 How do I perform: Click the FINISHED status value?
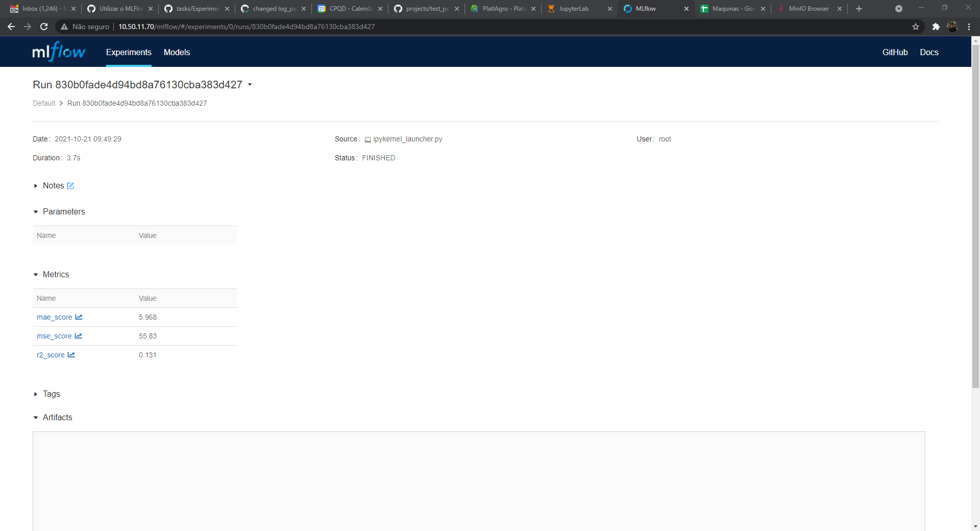(379, 158)
